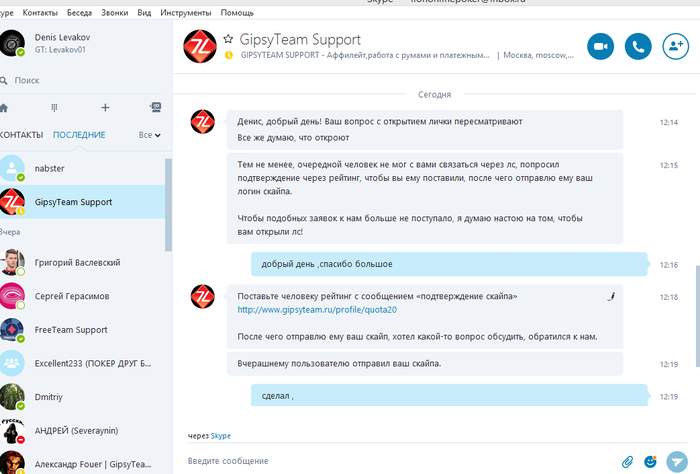Open the Помощь menu
700x474 pixels.
click(x=237, y=13)
